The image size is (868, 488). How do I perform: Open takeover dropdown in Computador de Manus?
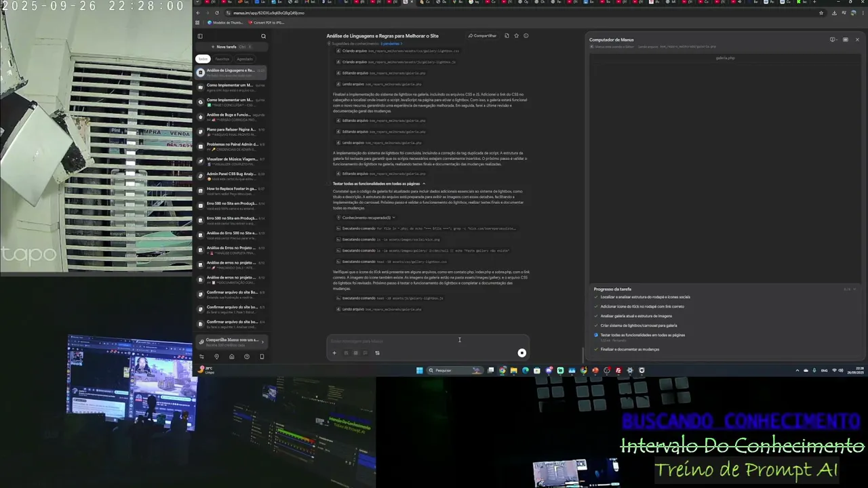tap(833, 39)
